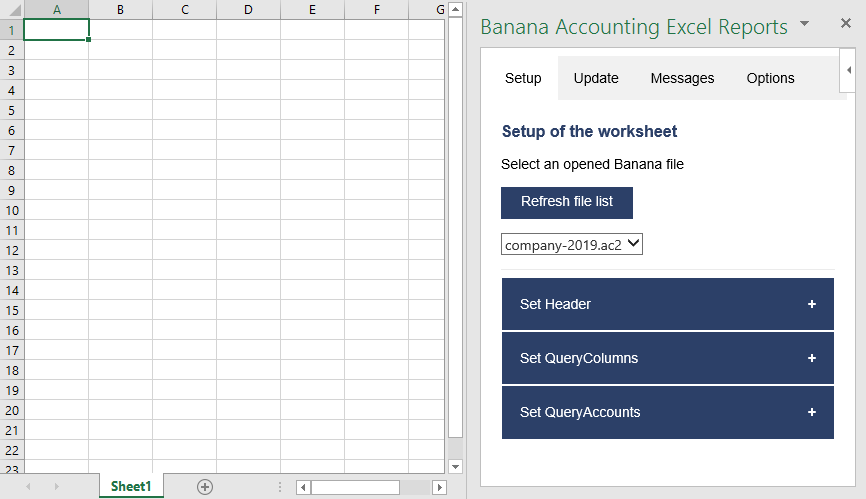Close the Banana Accounting task pane
The width and height of the screenshot is (866, 499).
pos(846,23)
